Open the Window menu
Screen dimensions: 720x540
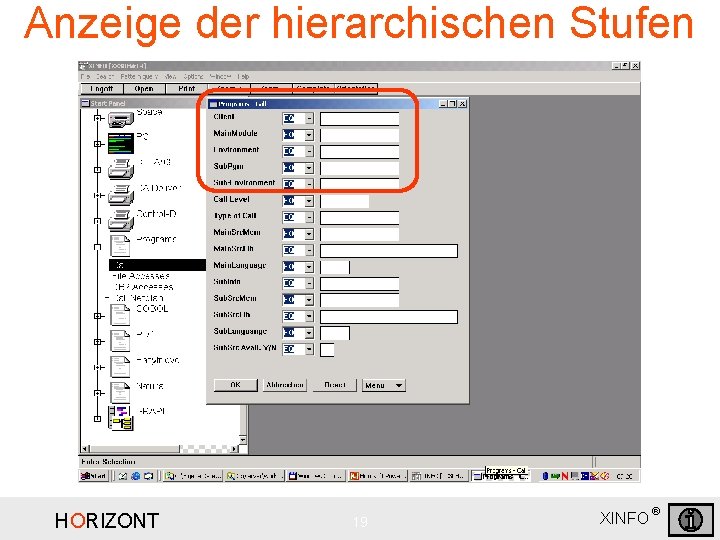pos(220,77)
